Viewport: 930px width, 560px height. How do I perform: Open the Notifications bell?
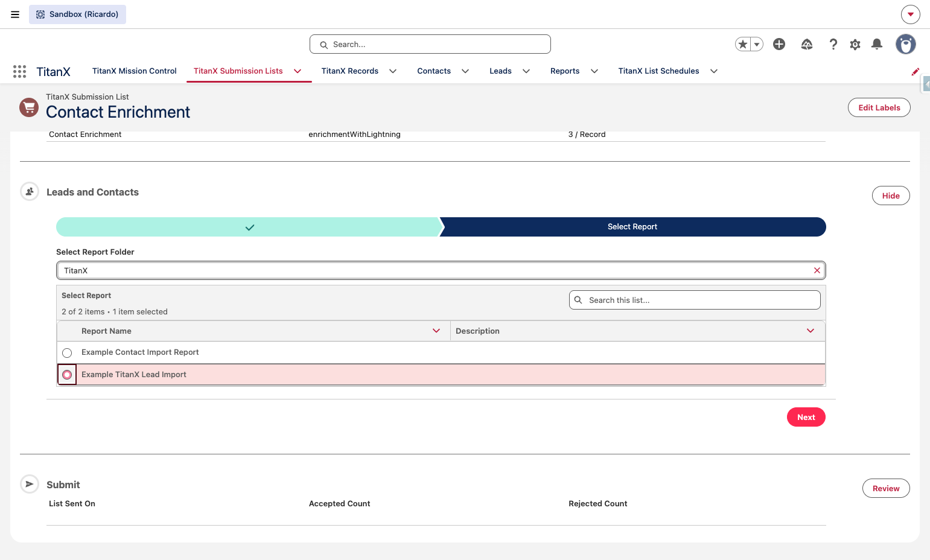click(x=877, y=44)
